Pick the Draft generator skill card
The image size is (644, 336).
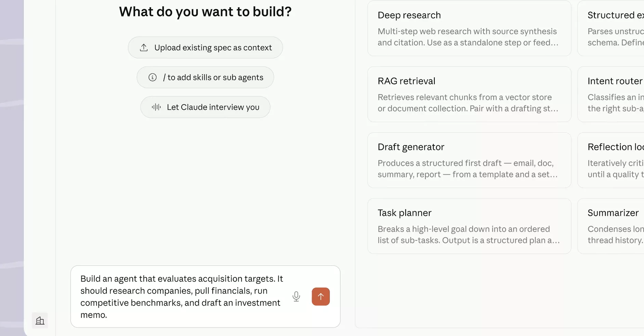click(469, 160)
